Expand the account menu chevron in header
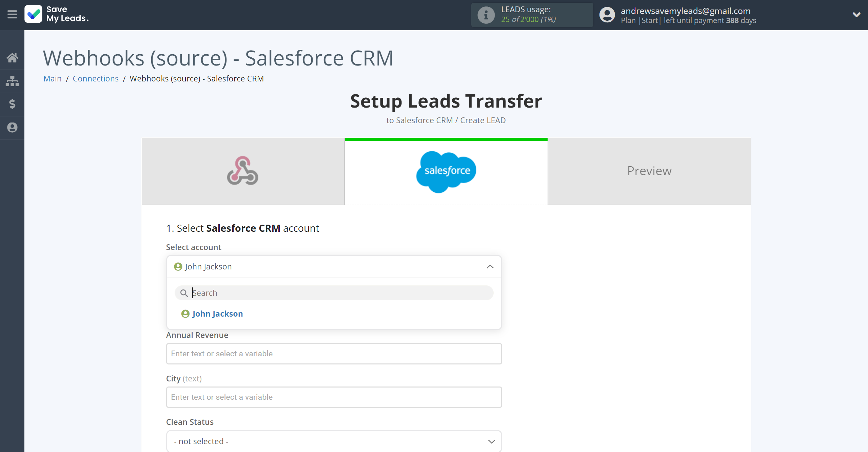 [x=856, y=15]
